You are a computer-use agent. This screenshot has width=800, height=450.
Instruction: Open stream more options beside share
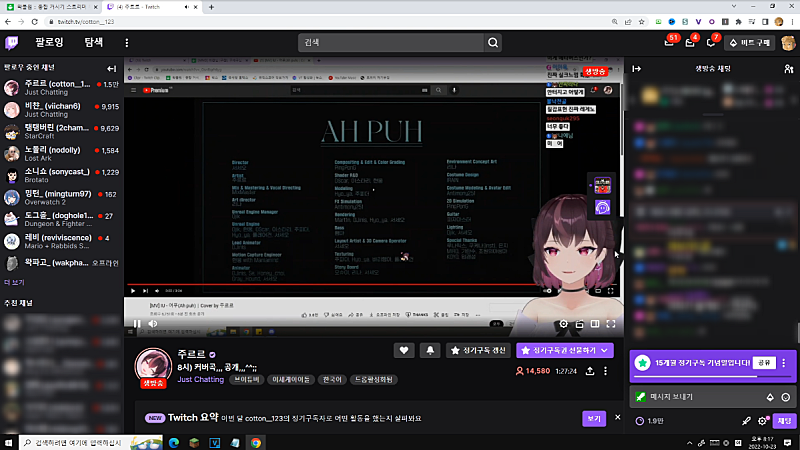[606, 371]
